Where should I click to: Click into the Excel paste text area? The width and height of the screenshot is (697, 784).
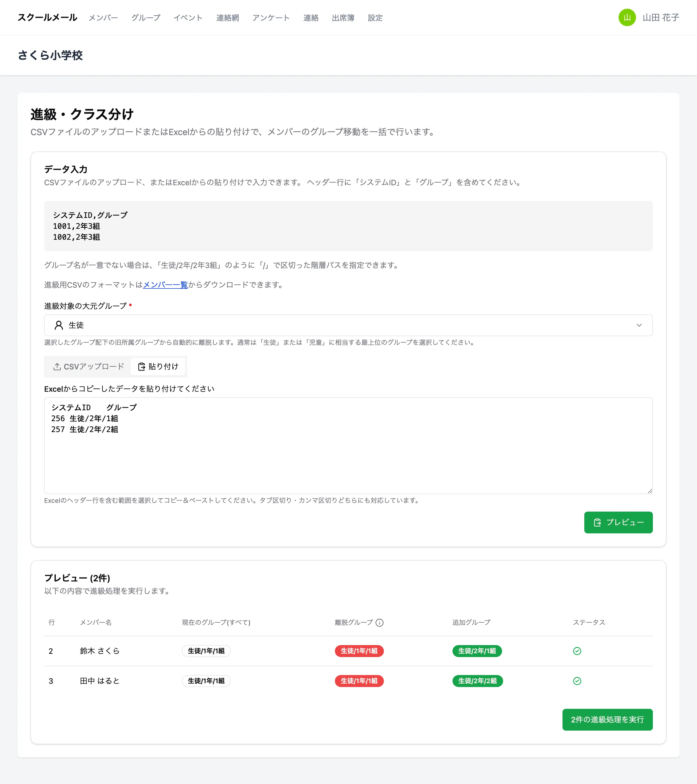pos(348,446)
